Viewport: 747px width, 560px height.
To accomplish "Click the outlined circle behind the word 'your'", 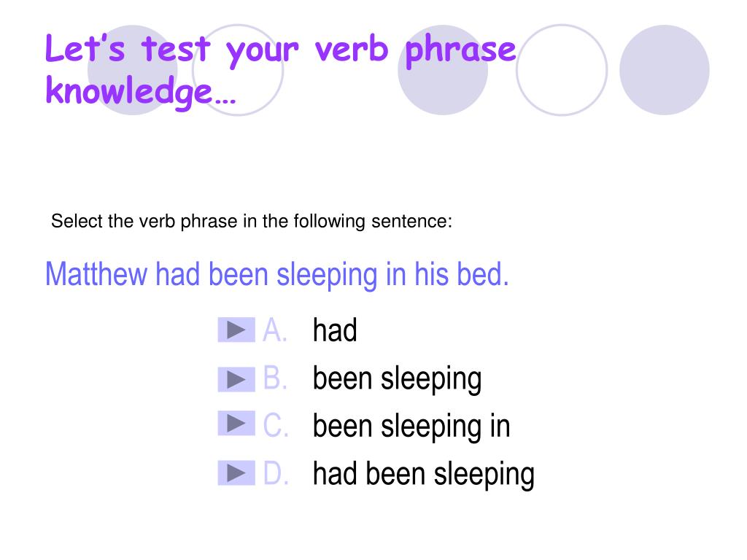I will click(238, 70).
